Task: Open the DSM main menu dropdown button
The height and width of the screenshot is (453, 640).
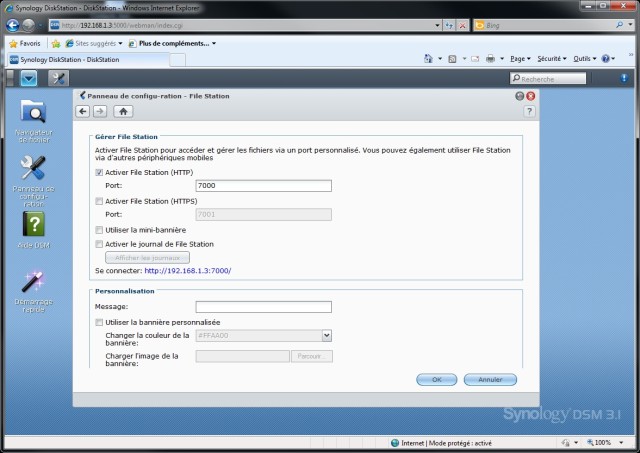Action: tap(29, 78)
